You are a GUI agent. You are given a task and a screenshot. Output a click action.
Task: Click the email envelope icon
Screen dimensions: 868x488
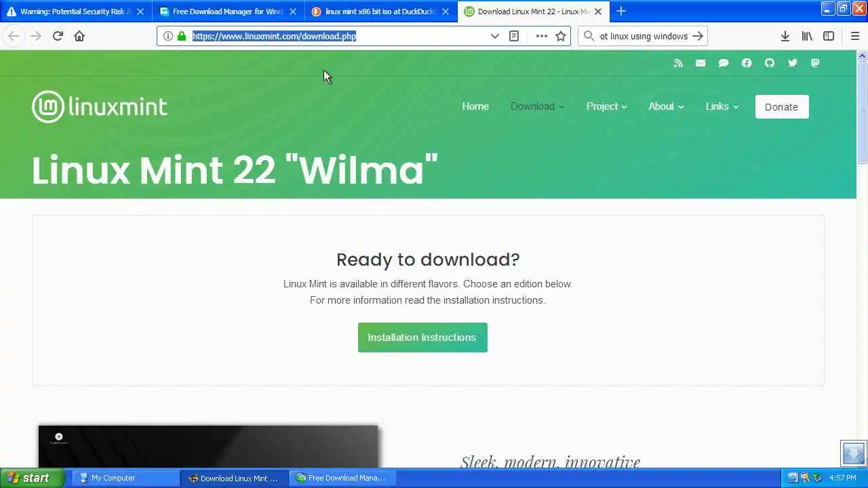click(701, 63)
